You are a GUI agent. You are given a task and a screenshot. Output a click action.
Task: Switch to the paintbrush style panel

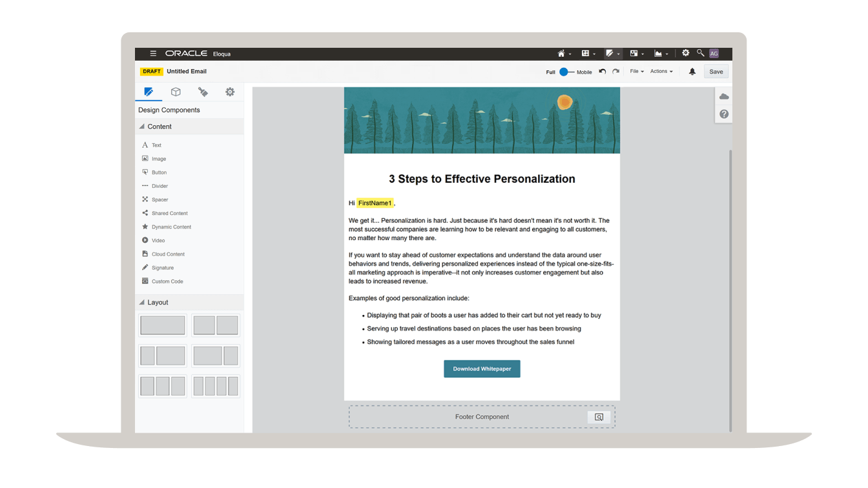pos(203,92)
